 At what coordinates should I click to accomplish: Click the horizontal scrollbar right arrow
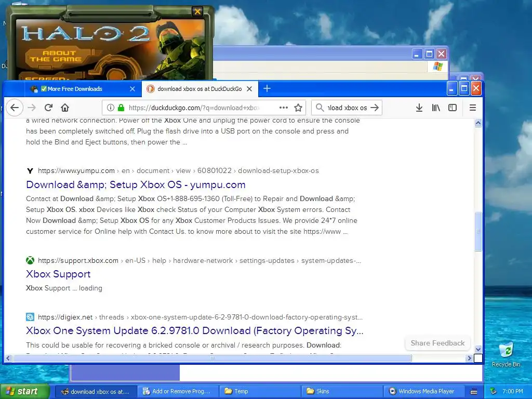point(470,358)
